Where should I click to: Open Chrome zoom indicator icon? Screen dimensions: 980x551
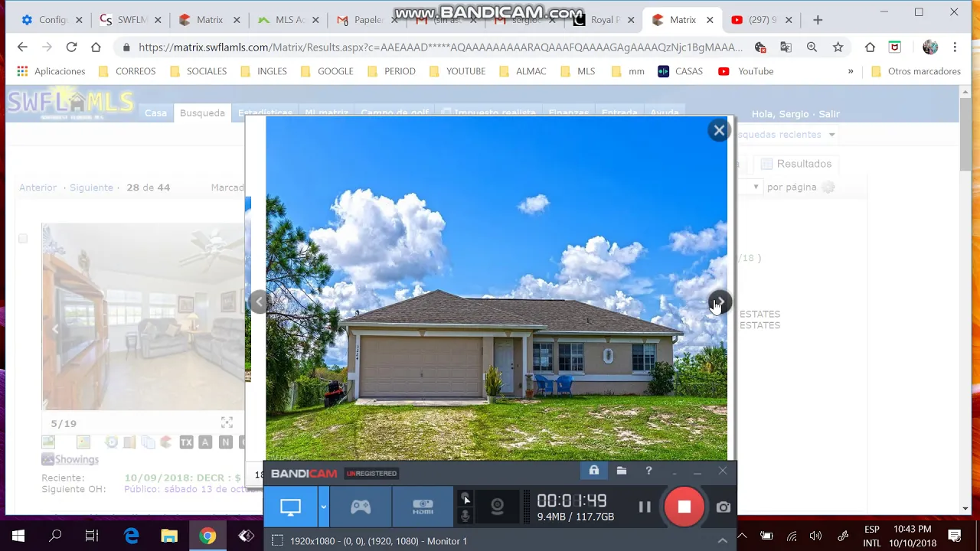pyautogui.click(x=812, y=47)
